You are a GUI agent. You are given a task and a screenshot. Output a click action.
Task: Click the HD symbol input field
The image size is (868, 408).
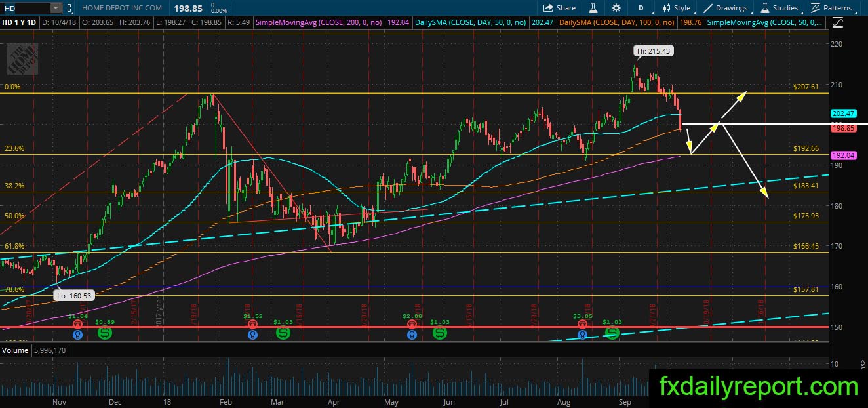point(25,8)
